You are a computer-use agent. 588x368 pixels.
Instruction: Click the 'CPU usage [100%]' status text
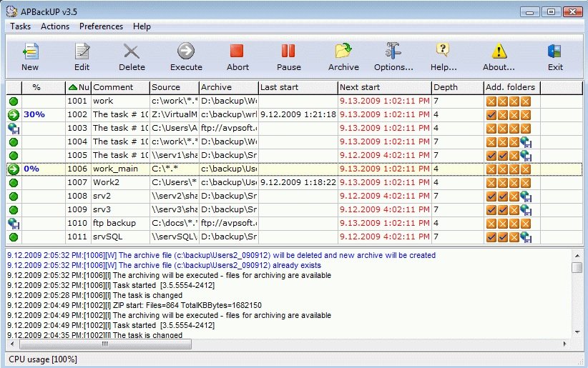point(43,359)
